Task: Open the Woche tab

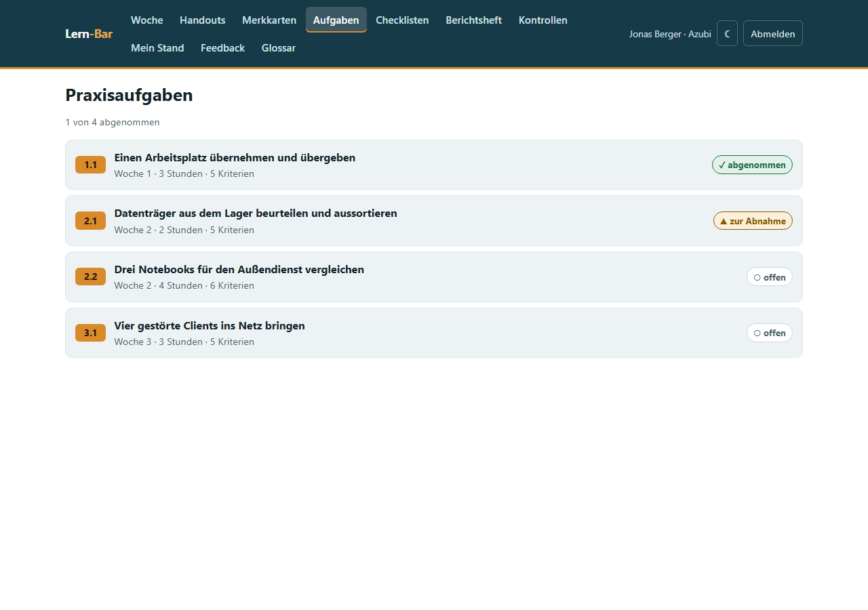Action: 147,20
